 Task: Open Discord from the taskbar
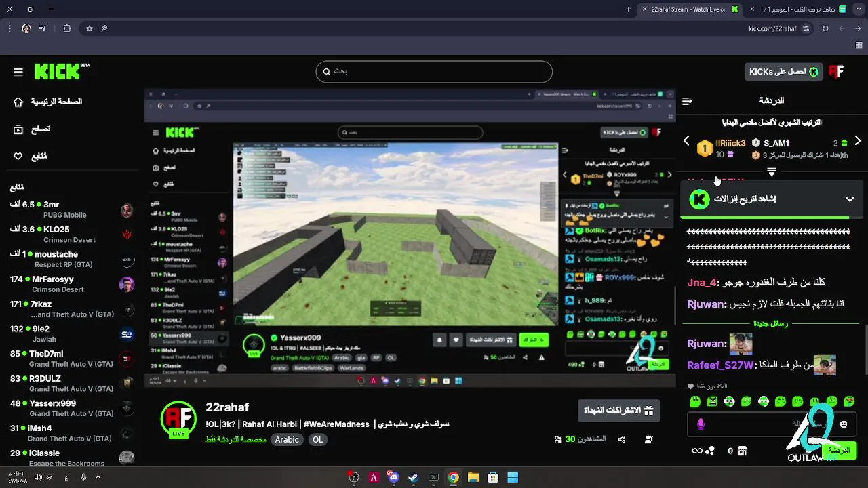394,477
